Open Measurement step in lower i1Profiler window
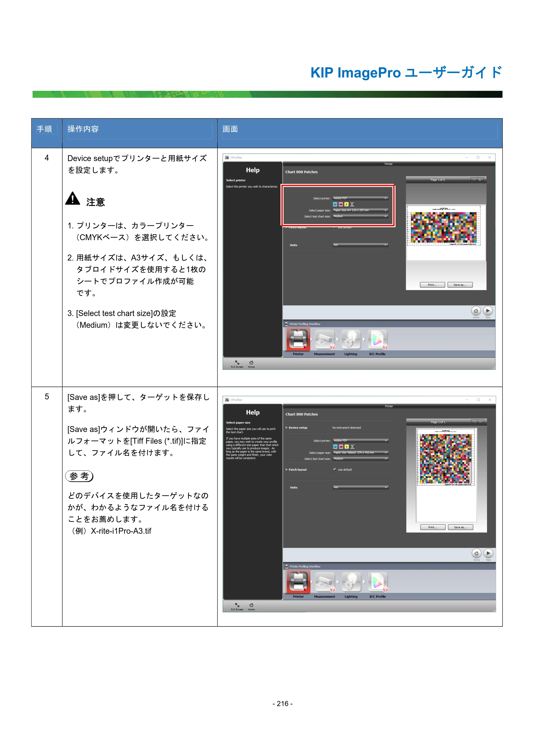 pos(325,582)
